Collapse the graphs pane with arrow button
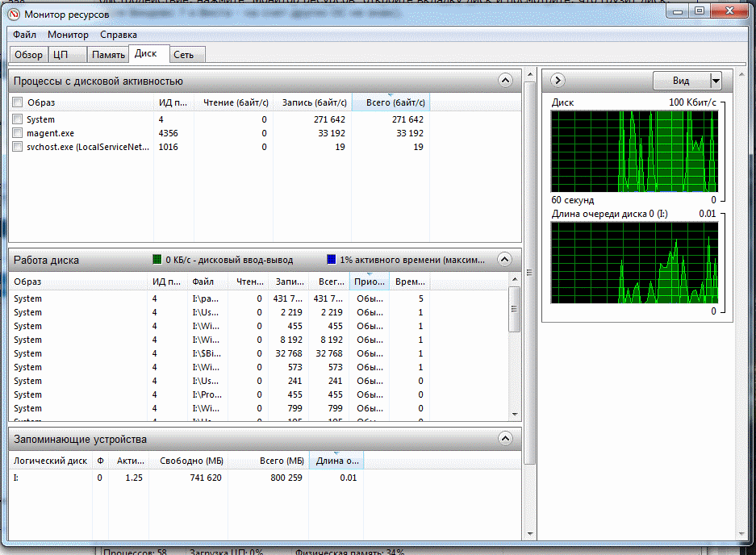756x555 pixels. (x=558, y=80)
